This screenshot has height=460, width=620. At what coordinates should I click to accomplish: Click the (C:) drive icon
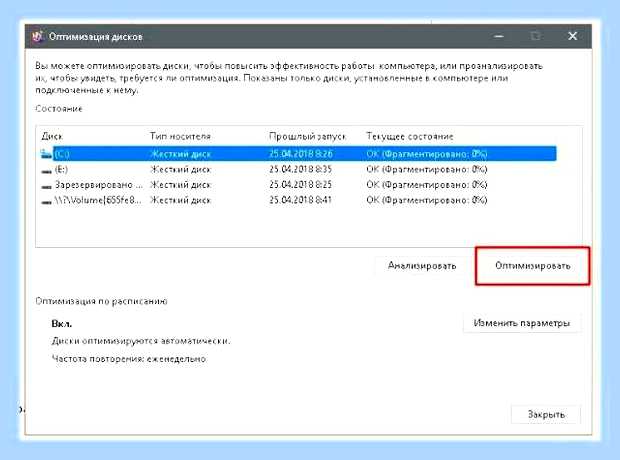[46, 154]
